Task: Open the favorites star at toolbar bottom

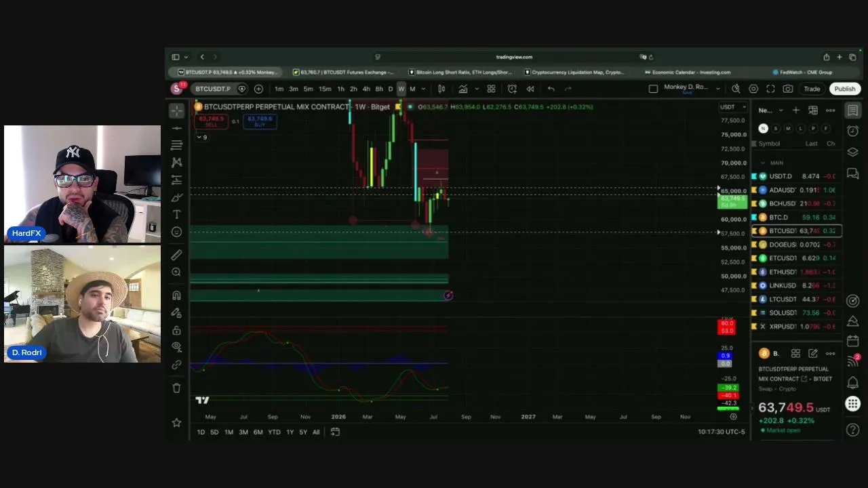Action: click(176, 423)
